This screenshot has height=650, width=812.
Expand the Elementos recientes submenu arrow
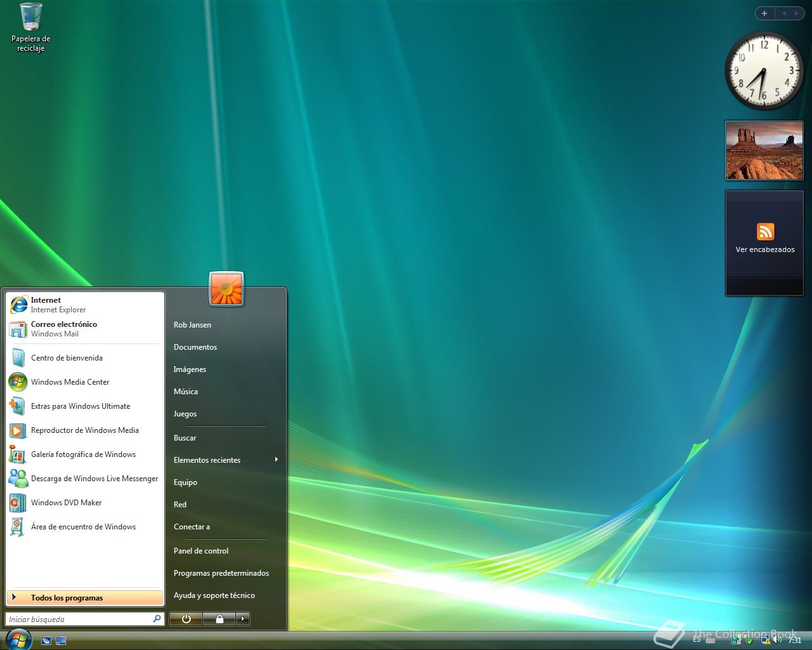coord(276,460)
